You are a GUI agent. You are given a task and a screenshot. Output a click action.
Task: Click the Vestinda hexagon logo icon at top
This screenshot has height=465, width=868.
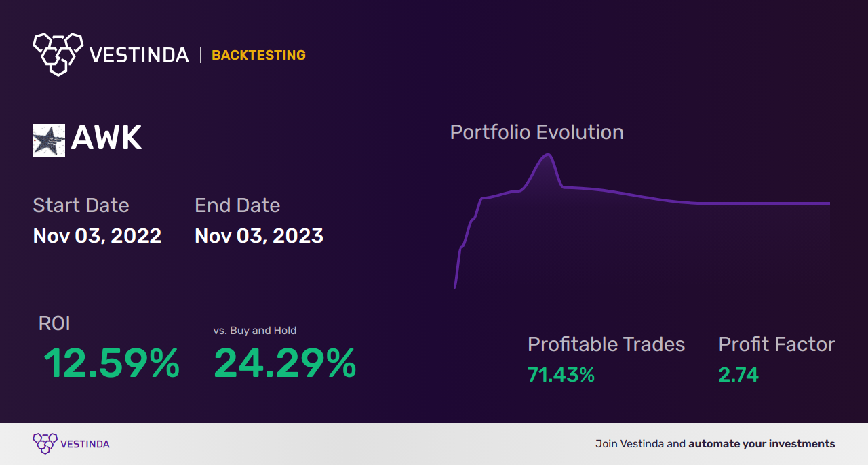[58, 54]
